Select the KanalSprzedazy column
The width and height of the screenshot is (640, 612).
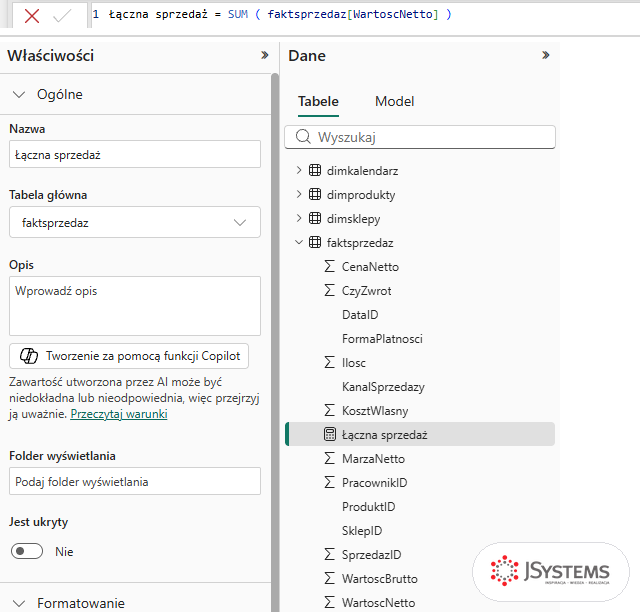pyautogui.click(x=383, y=387)
